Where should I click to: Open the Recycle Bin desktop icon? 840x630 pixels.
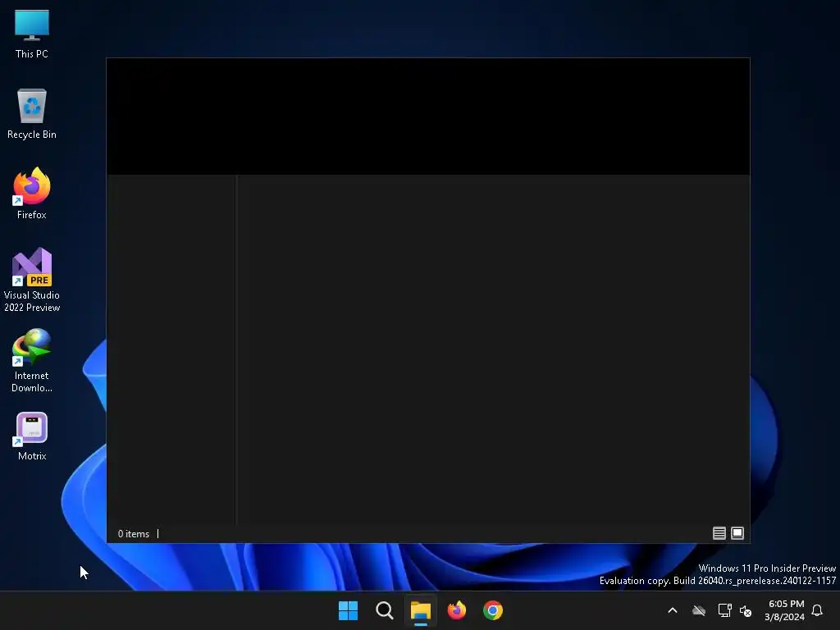pyautogui.click(x=32, y=113)
